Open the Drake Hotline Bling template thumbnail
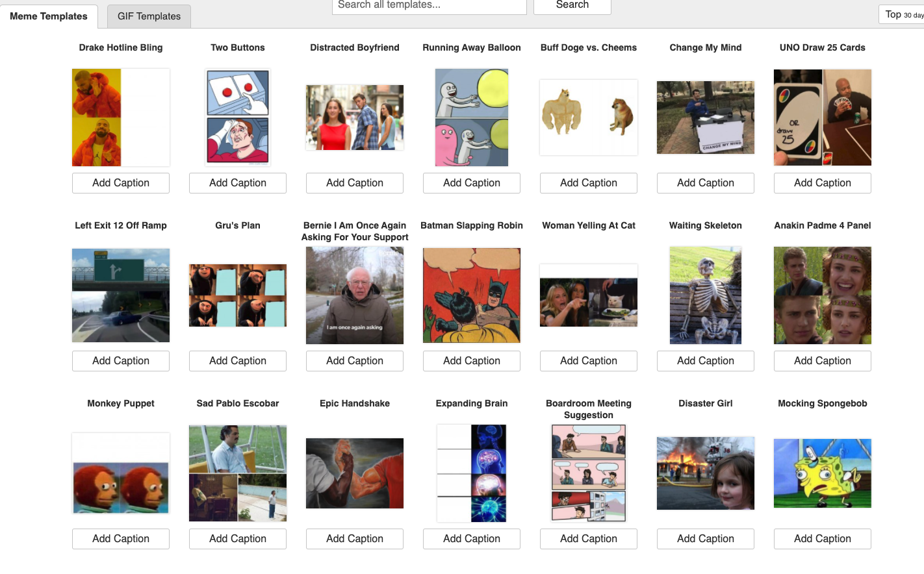This screenshot has width=924, height=574. 121,118
